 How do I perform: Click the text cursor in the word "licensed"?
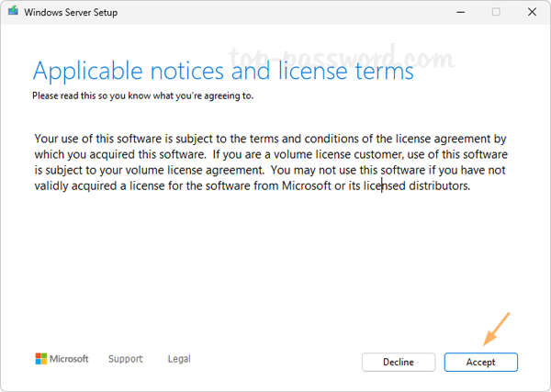click(x=381, y=186)
